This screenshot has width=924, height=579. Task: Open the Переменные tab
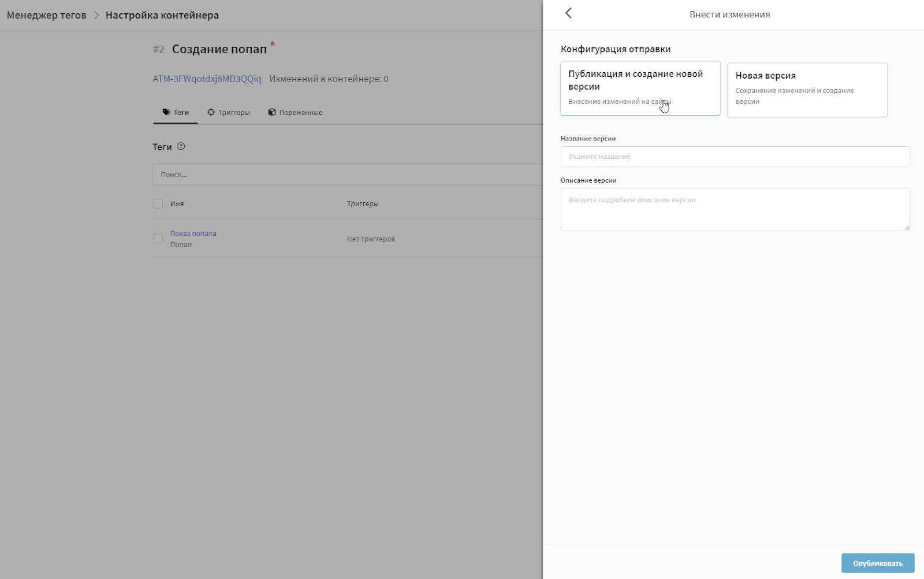(295, 112)
